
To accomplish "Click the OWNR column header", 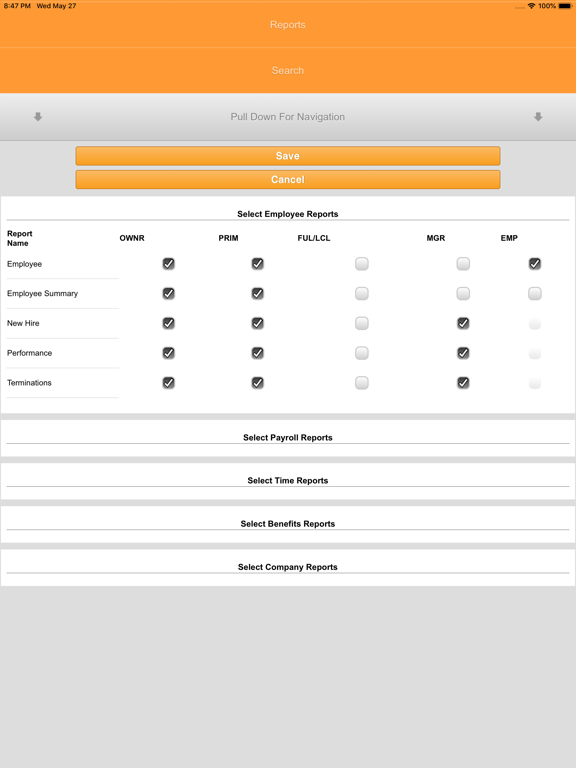I will [x=132, y=238].
